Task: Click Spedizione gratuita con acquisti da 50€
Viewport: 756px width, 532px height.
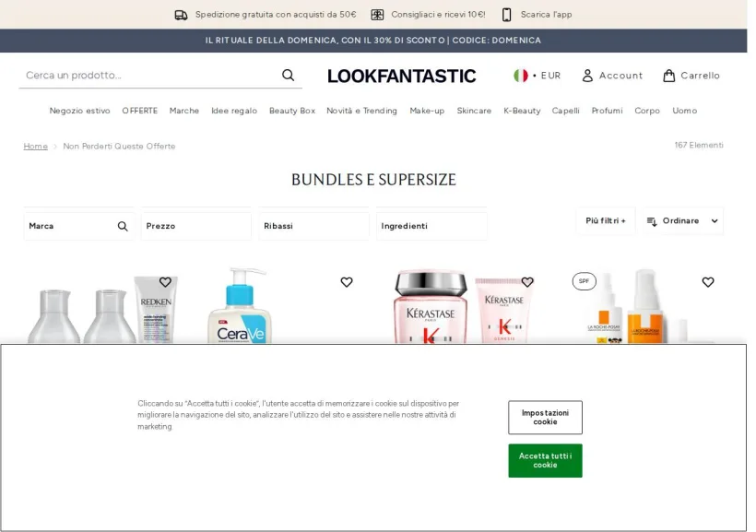Action: click(276, 15)
